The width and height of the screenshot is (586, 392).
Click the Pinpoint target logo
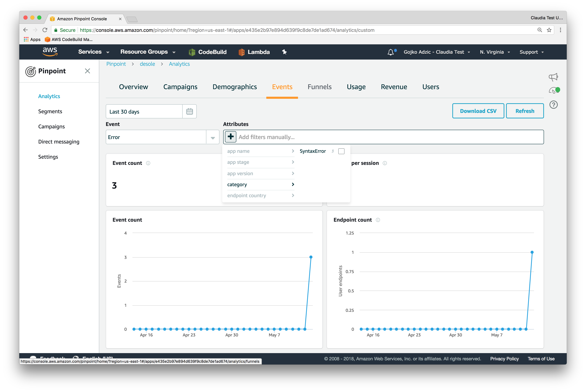30,72
